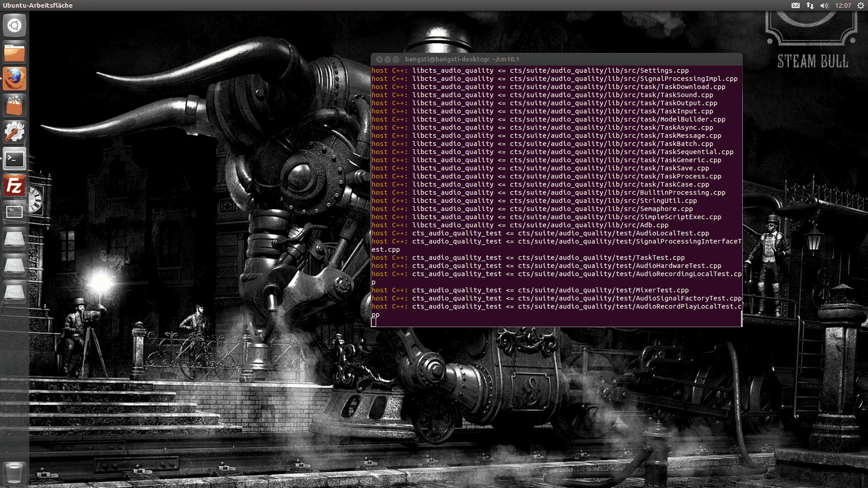Click the TaskAsync.cpp output line
868x488 pixels.
coord(542,127)
